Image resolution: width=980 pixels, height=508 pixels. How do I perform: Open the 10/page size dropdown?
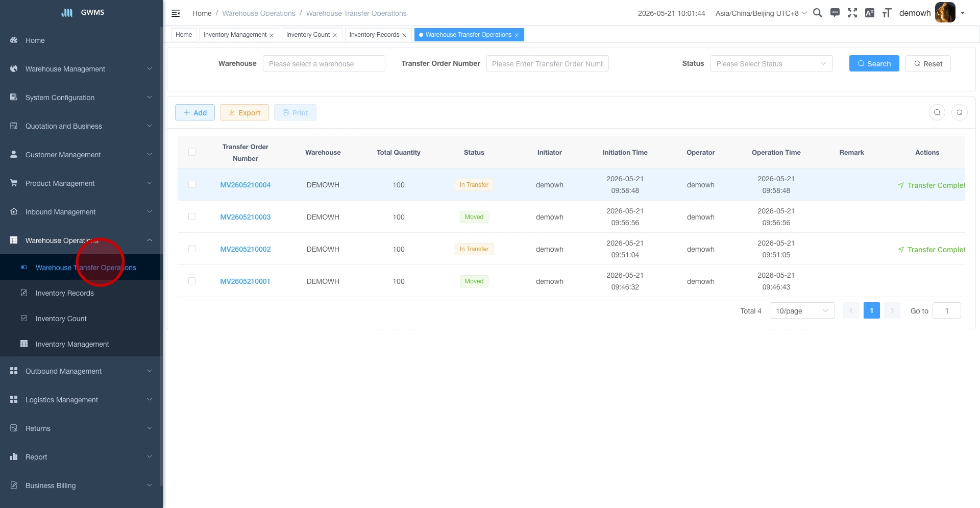click(x=802, y=310)
